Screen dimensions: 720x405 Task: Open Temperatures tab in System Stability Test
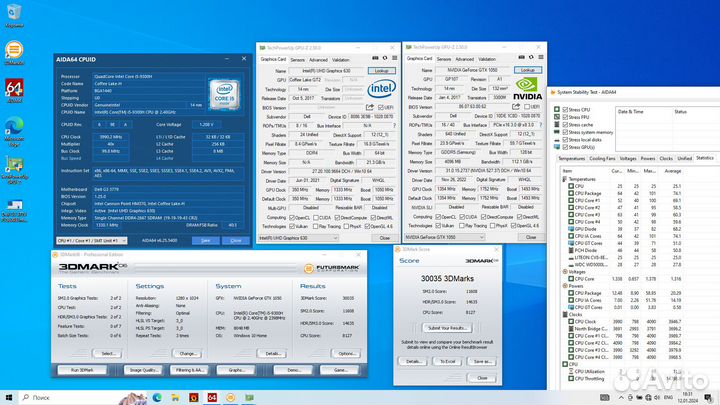571,158
